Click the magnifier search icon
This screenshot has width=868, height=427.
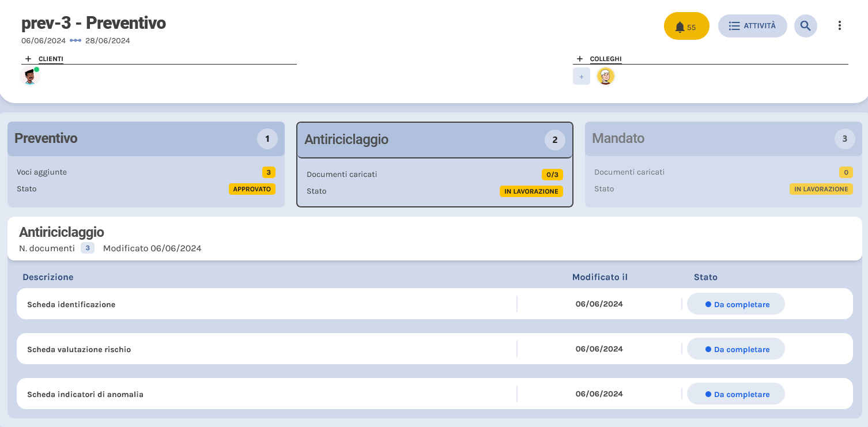805,26
